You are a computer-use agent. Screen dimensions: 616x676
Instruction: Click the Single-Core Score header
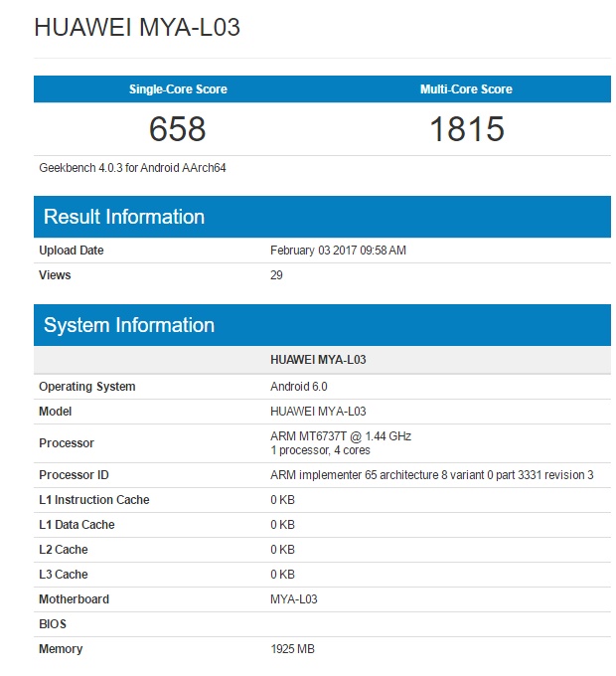click(178, 89)
